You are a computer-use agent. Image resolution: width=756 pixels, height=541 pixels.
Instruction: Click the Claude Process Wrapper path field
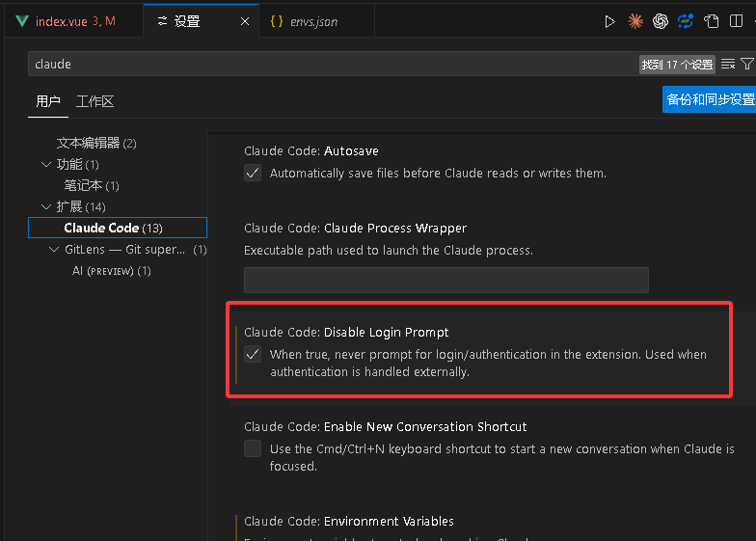point(445,280)
